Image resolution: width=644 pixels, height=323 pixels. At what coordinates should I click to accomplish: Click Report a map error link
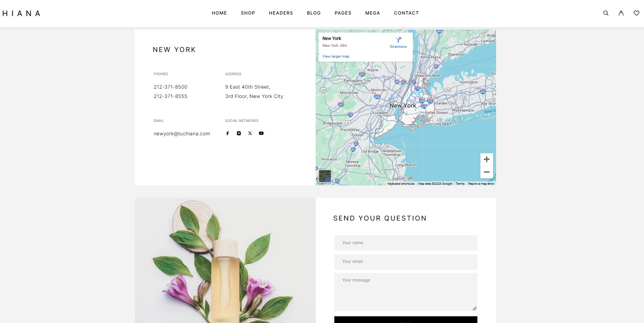point(481,184)
